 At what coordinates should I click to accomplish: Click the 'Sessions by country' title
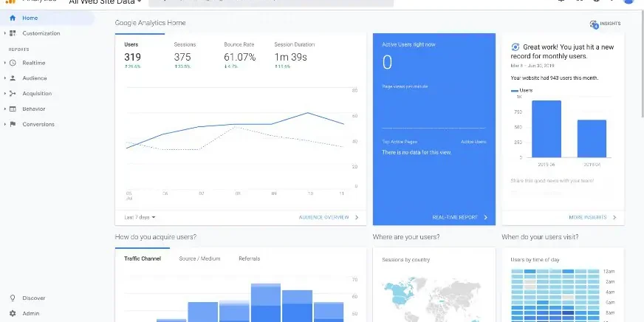coord(405,259)
